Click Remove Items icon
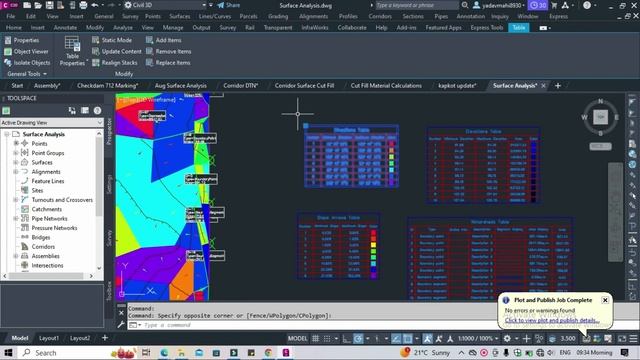This screenshot has width=640, height=360. tap(149, 51)
